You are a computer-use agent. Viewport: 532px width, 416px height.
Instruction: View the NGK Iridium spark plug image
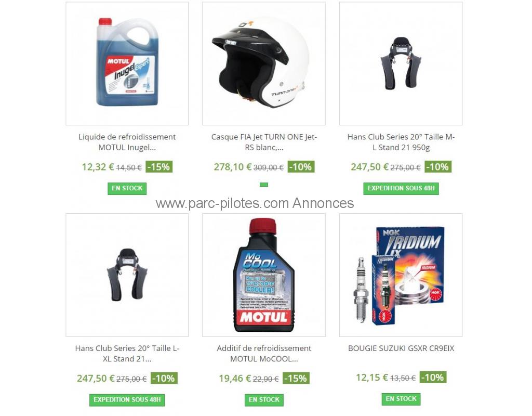401,275
